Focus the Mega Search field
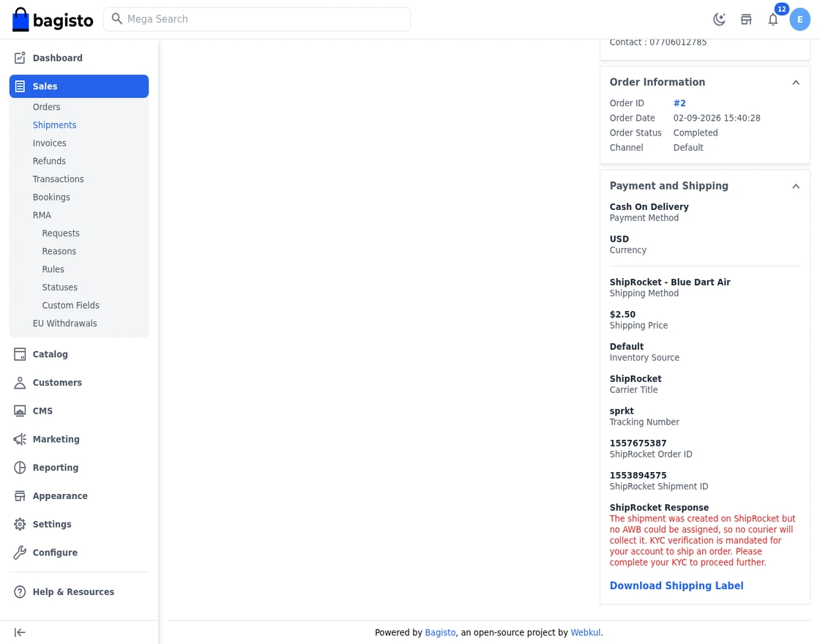Screen dimensions: 820x644 257,19
